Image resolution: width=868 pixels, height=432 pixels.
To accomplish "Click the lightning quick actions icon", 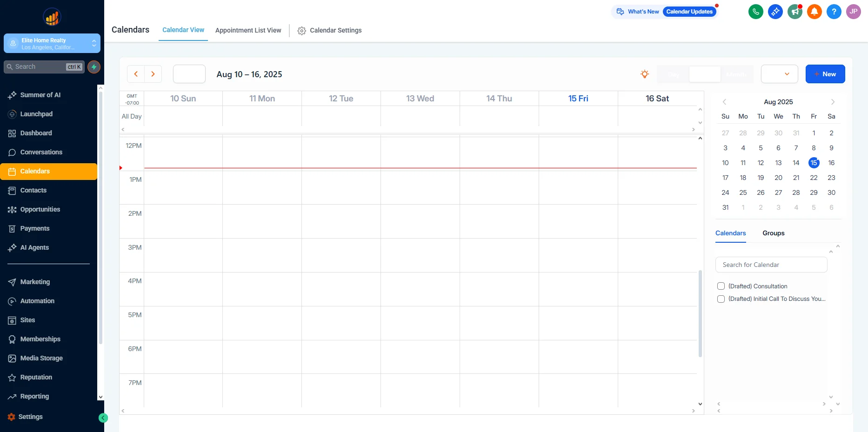I will pos(94,67).
